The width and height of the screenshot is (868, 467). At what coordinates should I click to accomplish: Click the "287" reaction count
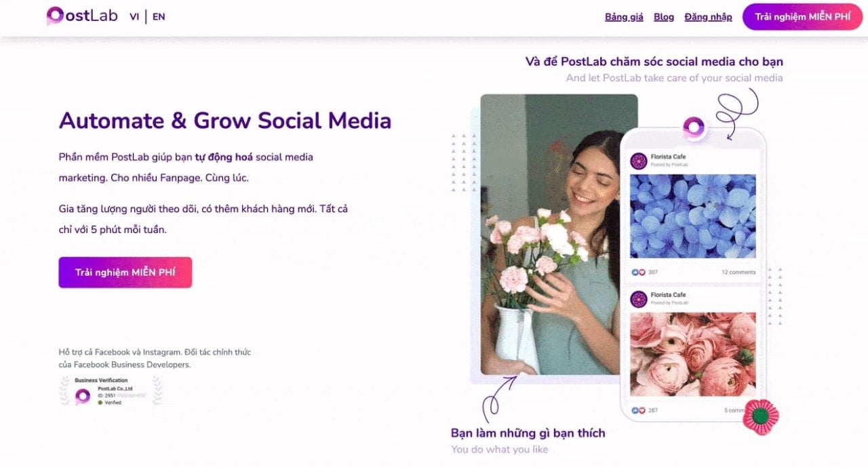(653, 411)
